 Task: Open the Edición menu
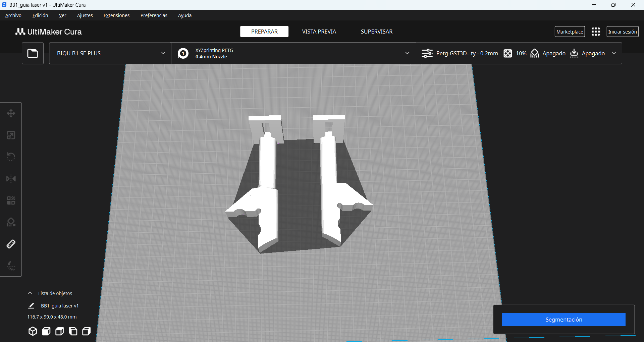pyautogui.click(x=40, y=15)
